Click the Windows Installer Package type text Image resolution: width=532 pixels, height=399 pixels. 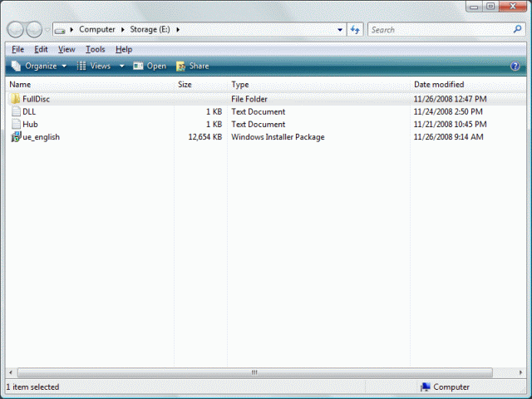[x=278, y=137]
